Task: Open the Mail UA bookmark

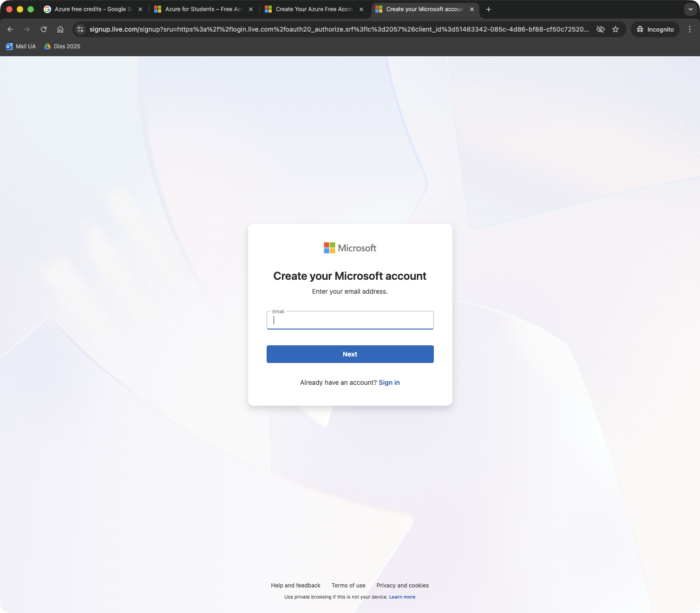Action: coord(21,46)
